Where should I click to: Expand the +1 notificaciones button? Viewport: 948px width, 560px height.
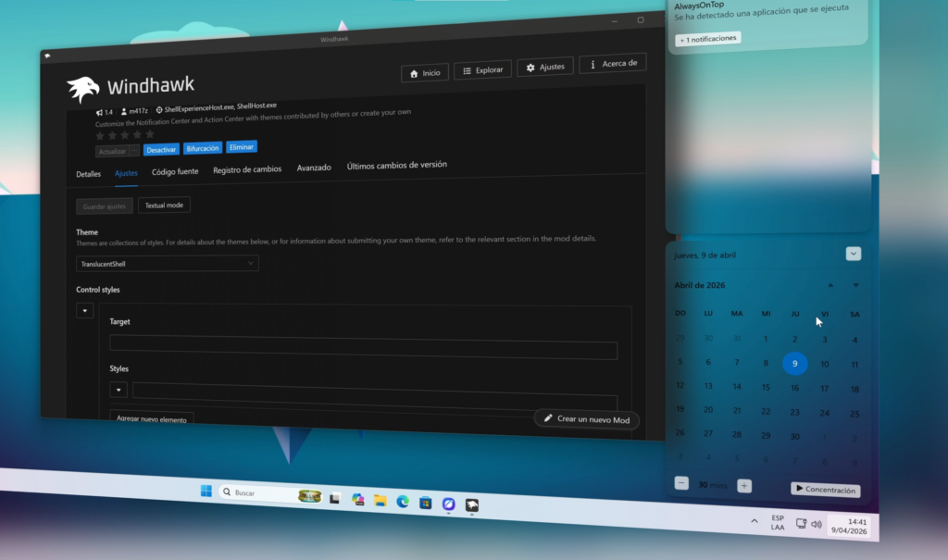pos(708,39)
